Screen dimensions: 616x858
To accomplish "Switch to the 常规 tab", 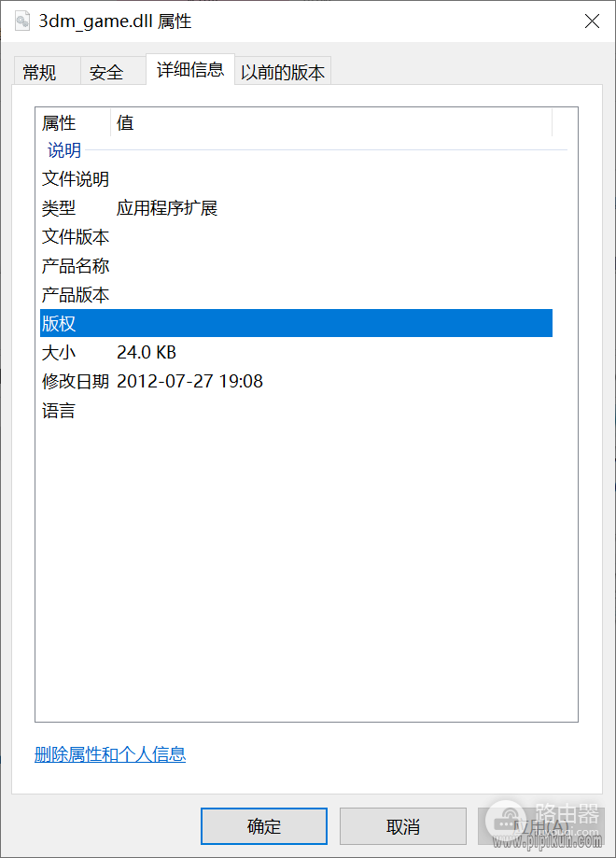I will pos(39,73).
